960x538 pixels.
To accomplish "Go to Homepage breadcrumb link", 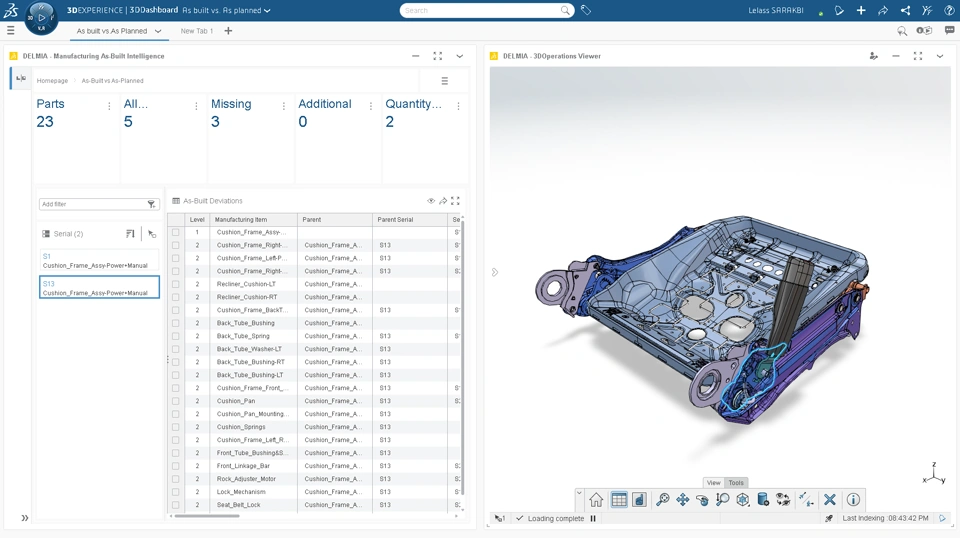I will (52, 81).
